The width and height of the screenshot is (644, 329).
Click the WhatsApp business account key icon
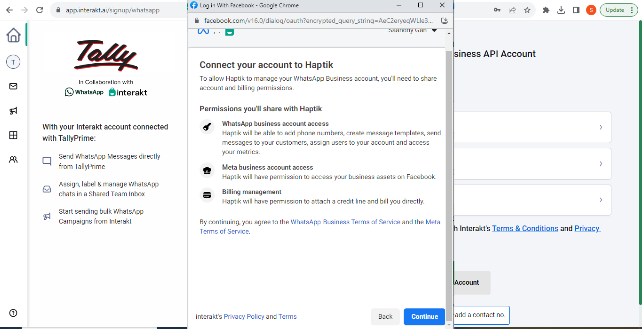[x=207, y=126]
